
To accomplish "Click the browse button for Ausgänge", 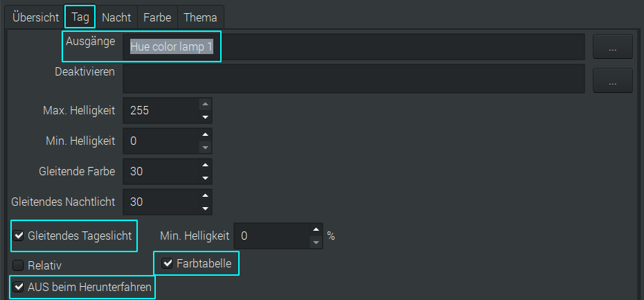I will coord(613,48).
